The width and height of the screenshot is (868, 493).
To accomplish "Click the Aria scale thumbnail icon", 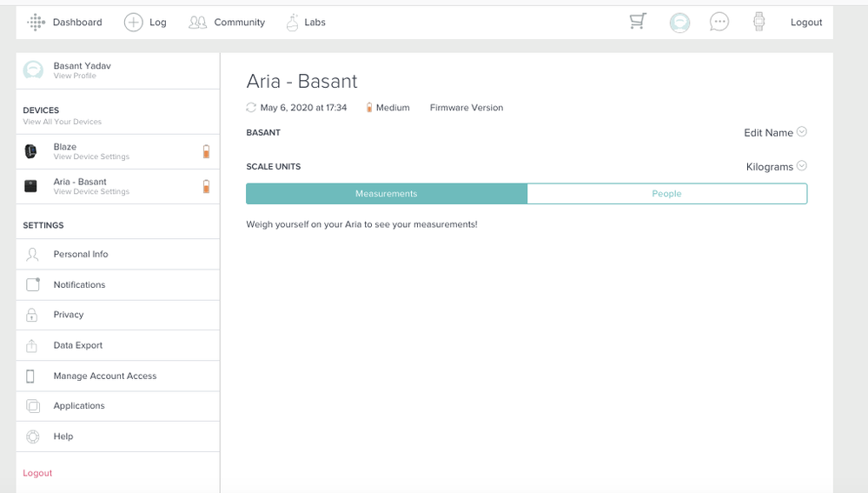I will click(31, 186).
